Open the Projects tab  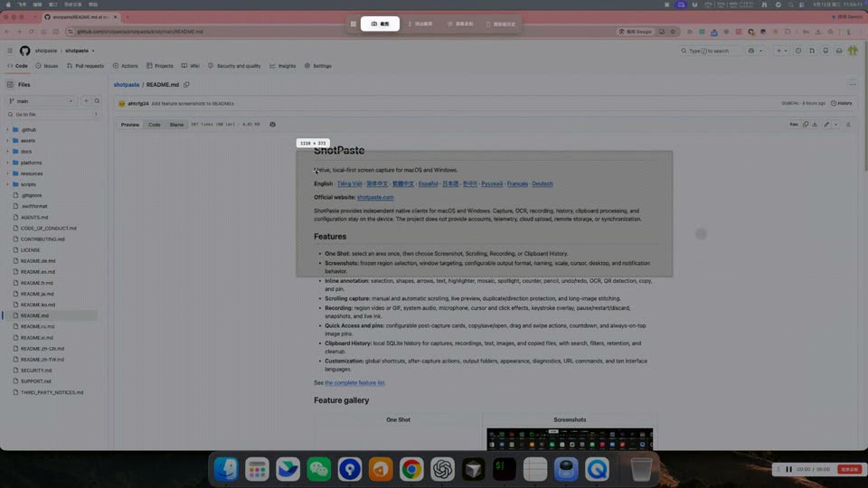coord(160,66)
